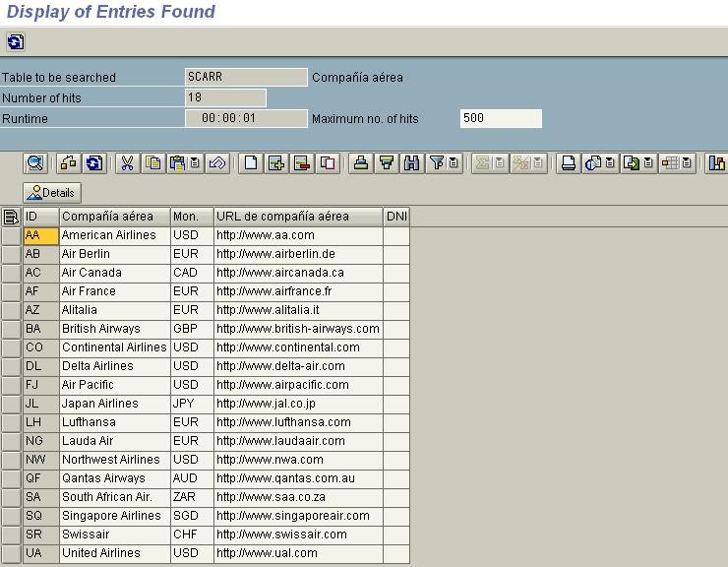Image resolution: width=728 pixels, height=567 pixels.
Task: Click the Sort Descending icon
Action: (387, 163)
